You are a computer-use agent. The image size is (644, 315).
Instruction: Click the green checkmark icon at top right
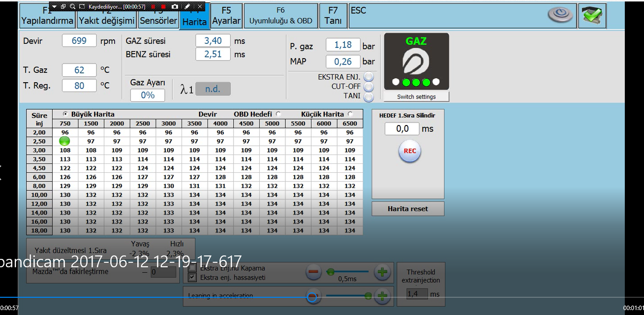(x=592, y=15)
